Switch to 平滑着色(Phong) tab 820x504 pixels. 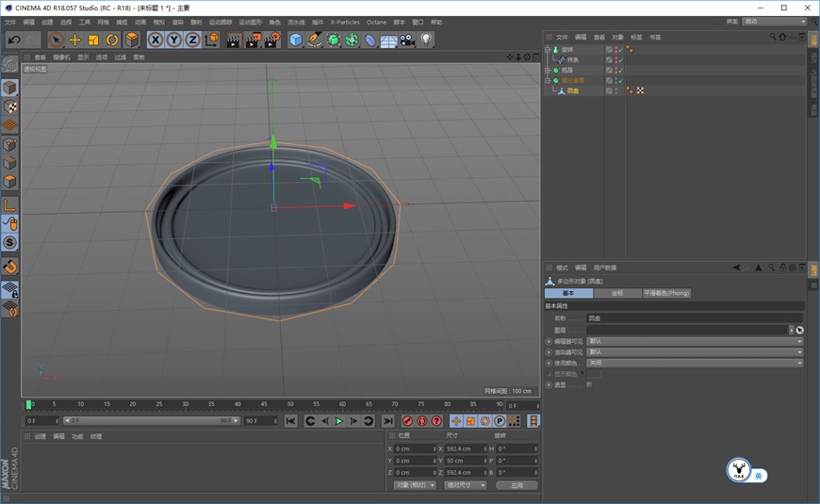pos(666,293)
